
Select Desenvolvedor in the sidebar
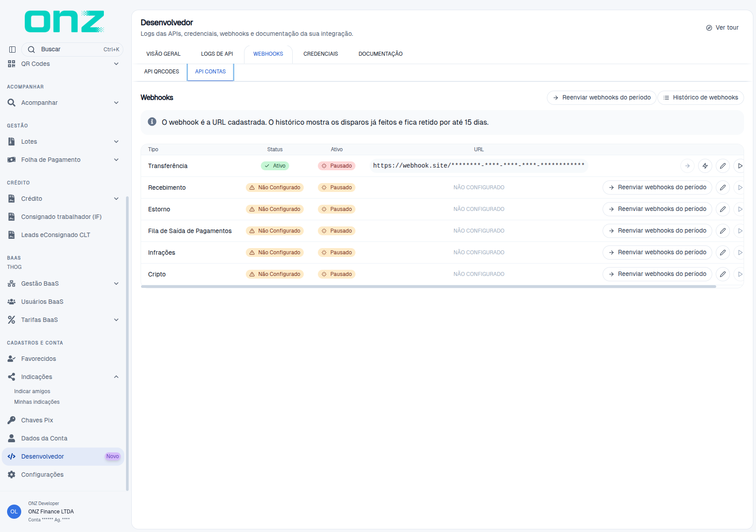(x=63, y=456)
